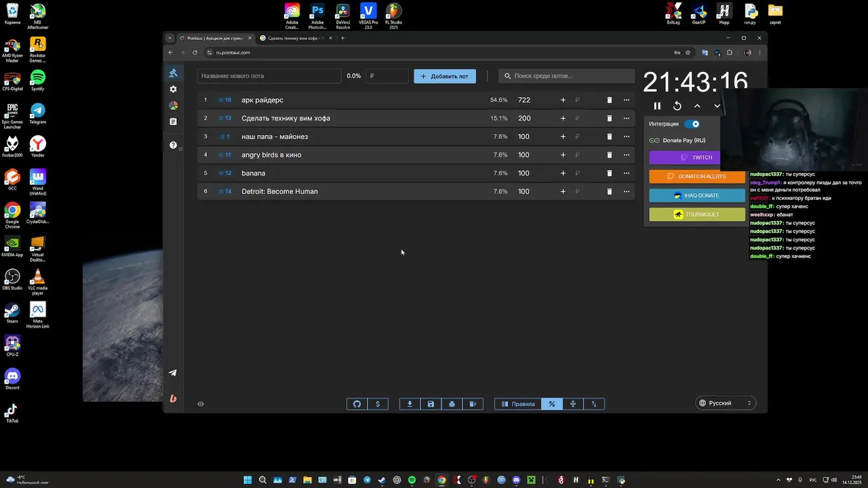Viewport: 868px width, 488px height.
Task: Open more options for наш папа - майонез lot
Action: click(627, 136)
